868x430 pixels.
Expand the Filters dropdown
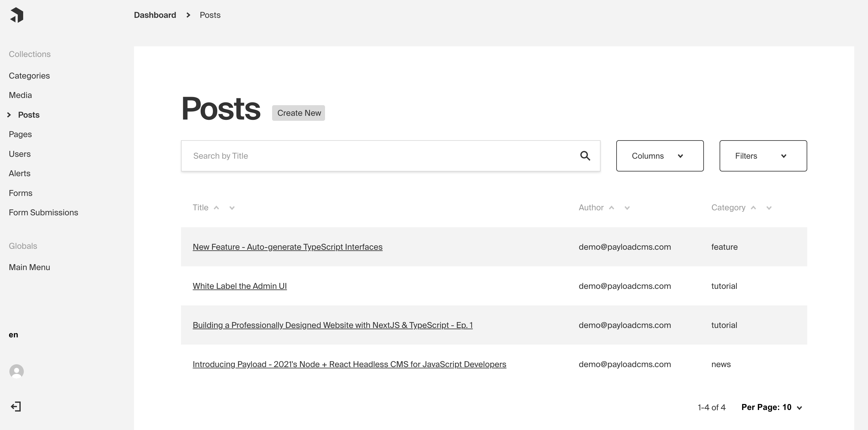(x=763, y=156)
